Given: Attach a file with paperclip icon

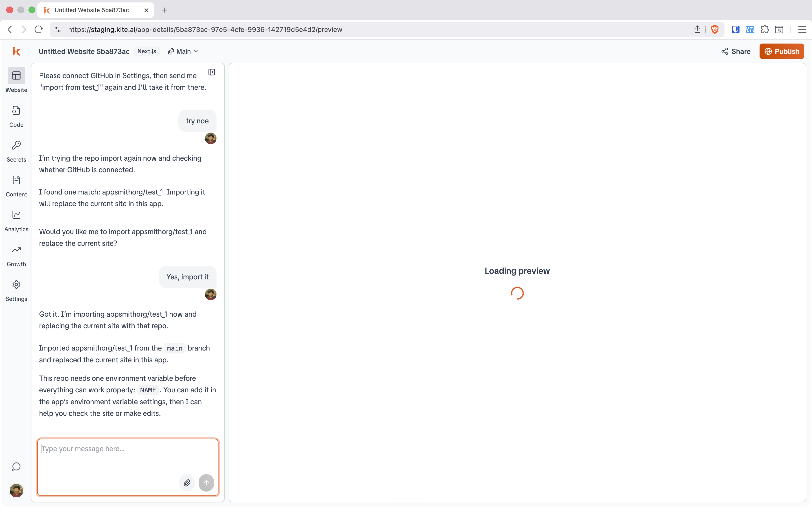Looking at the screenshot, I should coord(187,483).
